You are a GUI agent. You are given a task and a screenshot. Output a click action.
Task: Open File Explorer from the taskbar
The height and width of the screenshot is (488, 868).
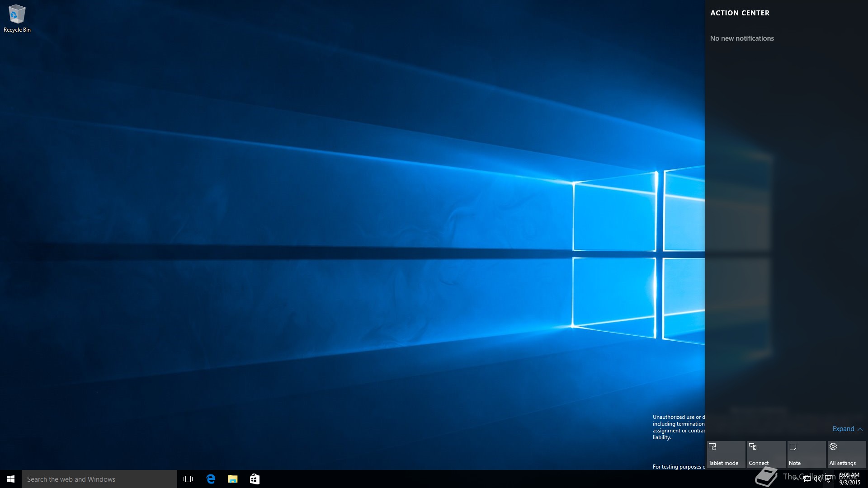232,479
